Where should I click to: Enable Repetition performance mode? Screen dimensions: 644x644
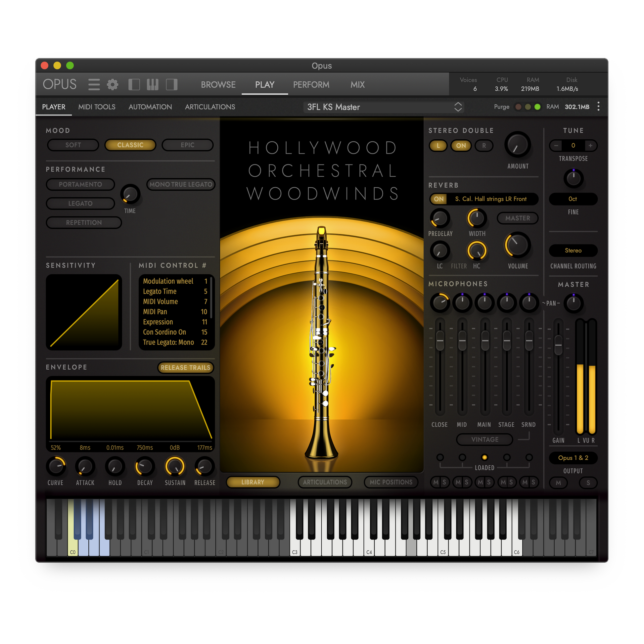click(x=84, y=222)
